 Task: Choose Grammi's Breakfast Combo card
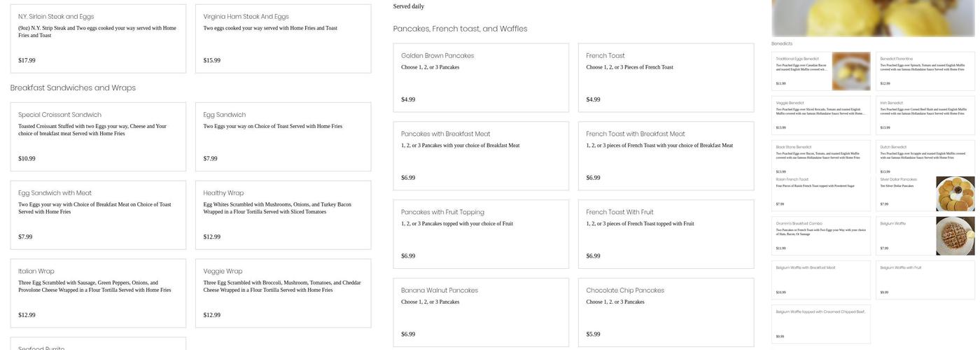[820, 235]
